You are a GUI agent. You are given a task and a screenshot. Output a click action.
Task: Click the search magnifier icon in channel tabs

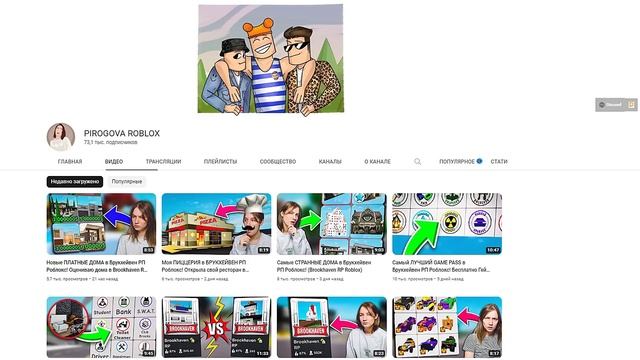[417, 162]
